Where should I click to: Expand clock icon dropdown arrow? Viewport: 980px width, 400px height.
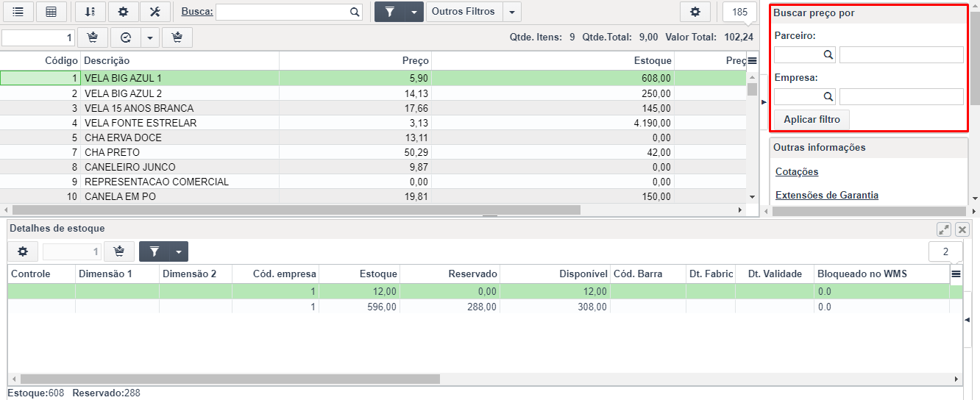150,37
